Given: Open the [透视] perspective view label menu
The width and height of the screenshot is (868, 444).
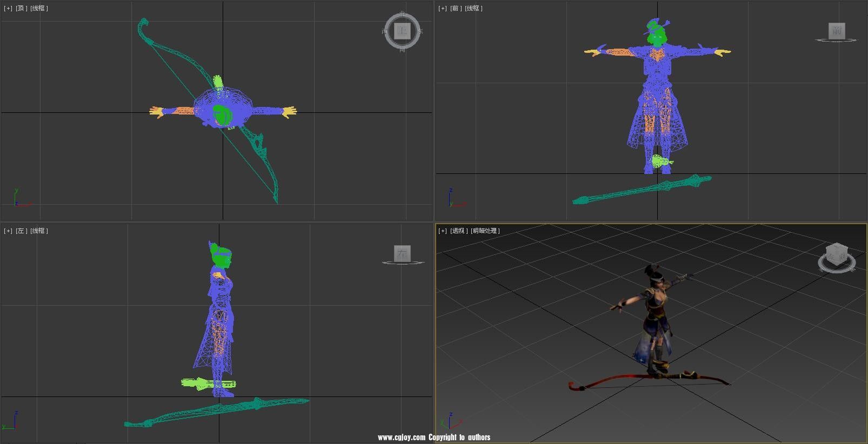Looking at the screenshot, I should [x=458, y=231].
